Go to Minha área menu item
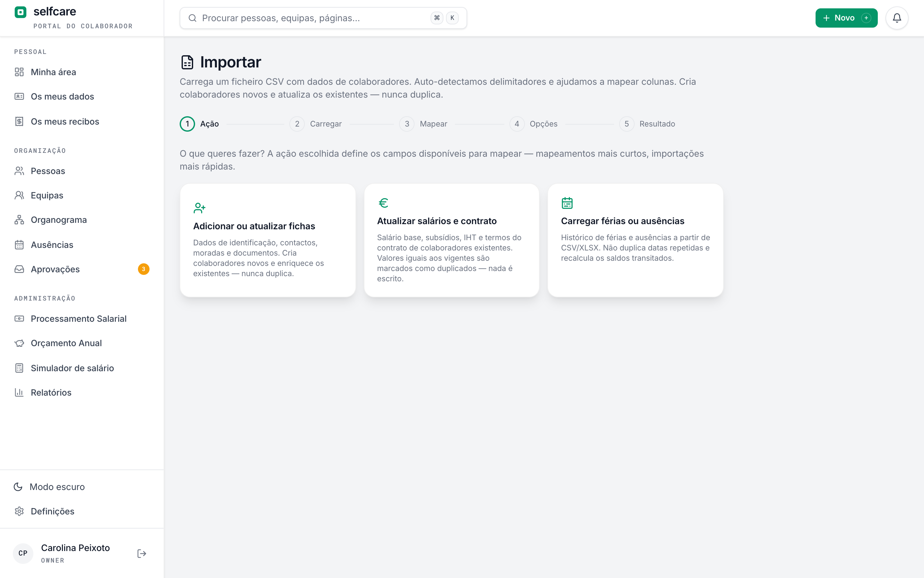Viewport: 924px width, 578px height. [x=82, y=72]
